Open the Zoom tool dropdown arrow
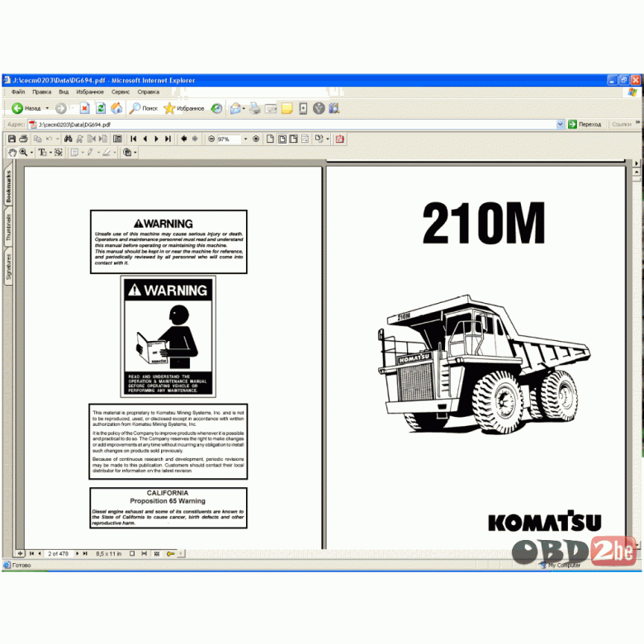The width and height of the screenshot is (644, 644). tap(31, 153)
